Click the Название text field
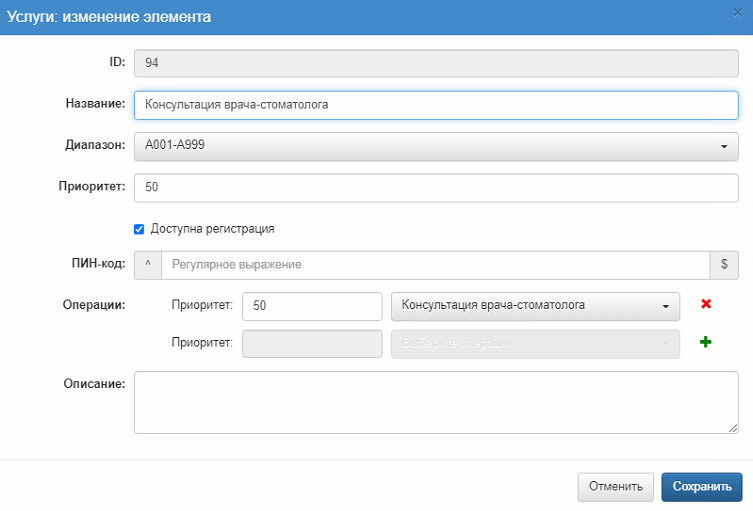This screenshot has width=753, height=511. [436, 104]
